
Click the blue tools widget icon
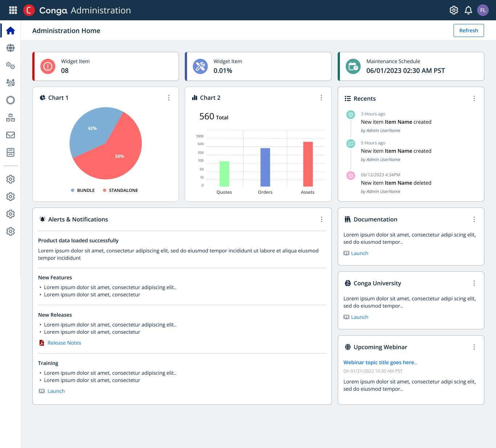pyautogui.click(x=200, y=66)
